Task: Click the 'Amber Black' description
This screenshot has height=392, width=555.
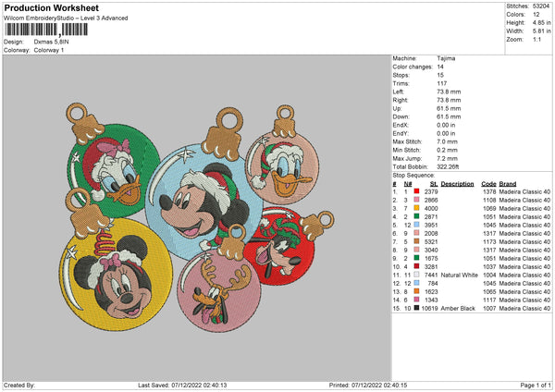Action: 458,308
